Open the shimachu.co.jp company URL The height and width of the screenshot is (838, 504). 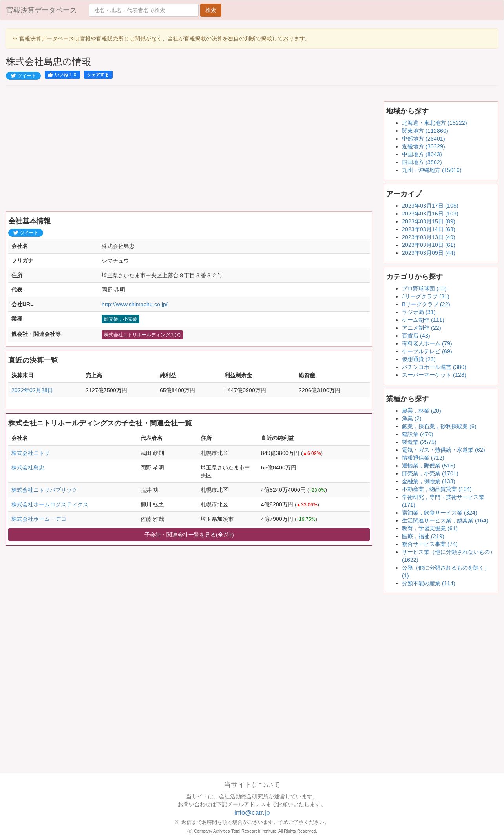(x=135, y=304)
